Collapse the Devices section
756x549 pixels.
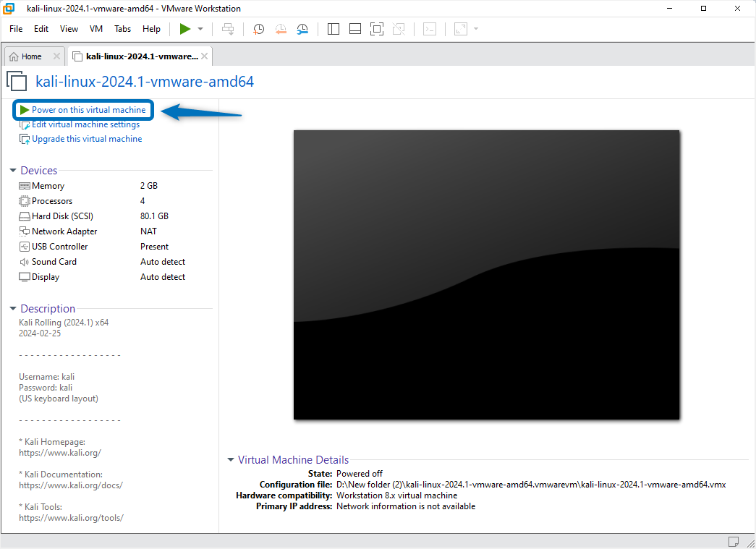coord(12,170)
